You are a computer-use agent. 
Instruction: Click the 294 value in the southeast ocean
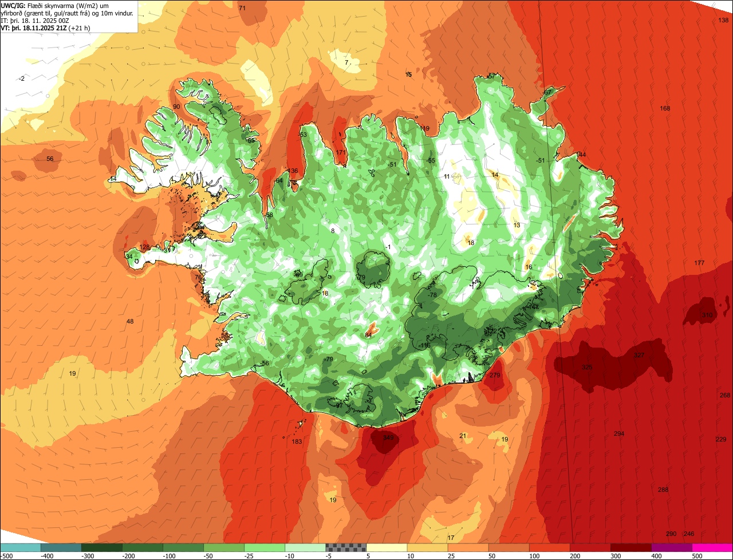(619, 434)
